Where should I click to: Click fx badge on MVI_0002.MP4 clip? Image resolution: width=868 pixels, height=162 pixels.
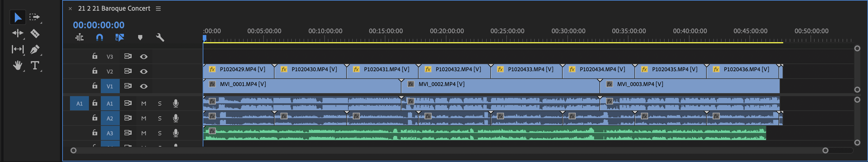[411, 84]
